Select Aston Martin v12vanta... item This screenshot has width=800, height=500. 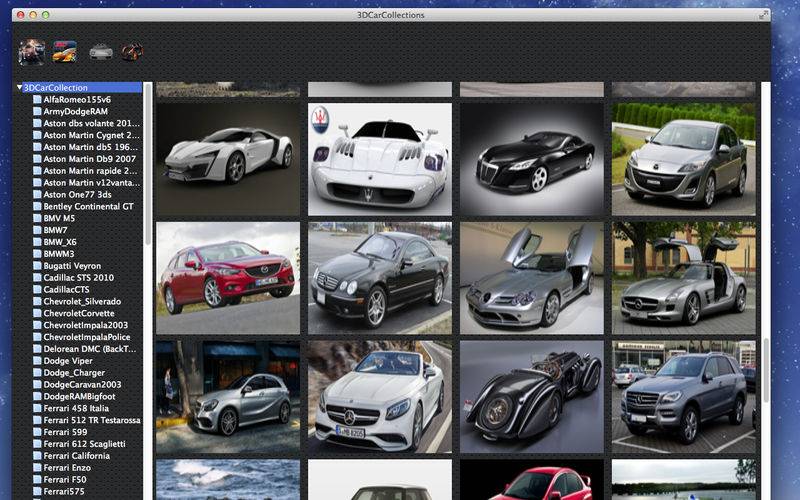pyautogui.click(x=91, y=183)
